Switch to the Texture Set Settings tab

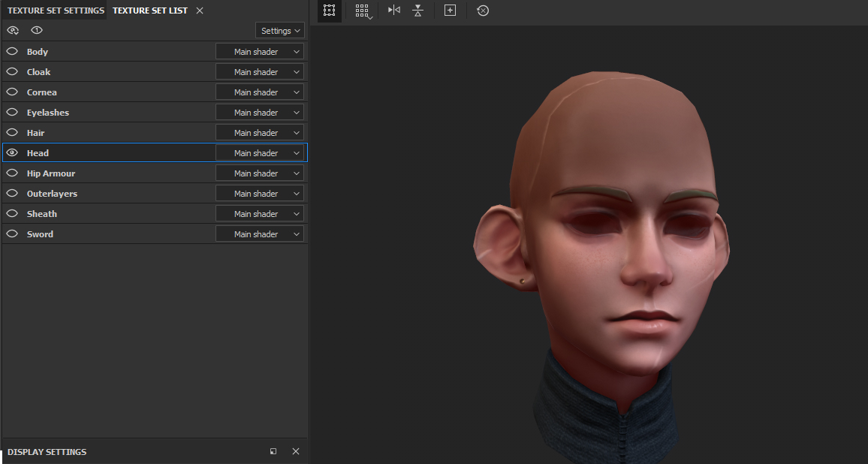pyautogui.click(x=56, y=11)
